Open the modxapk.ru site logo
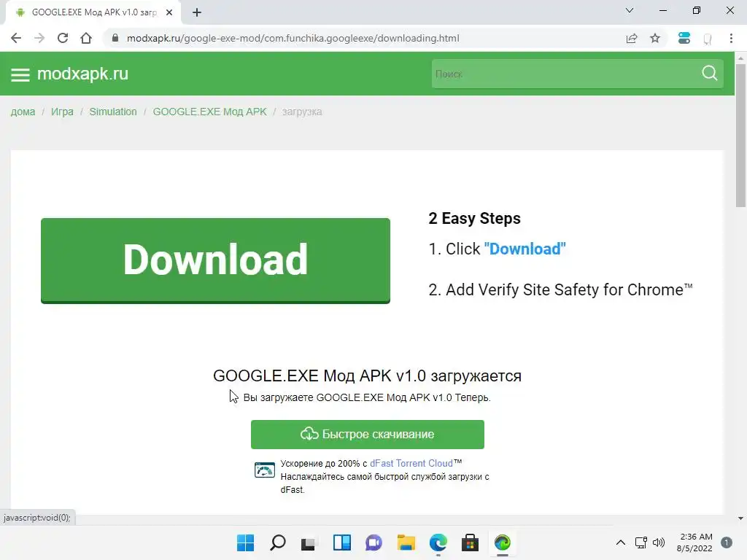 click(82, 74)
